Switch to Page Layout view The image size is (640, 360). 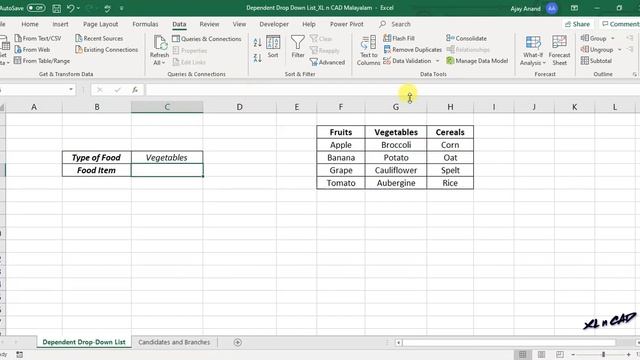[541, 354]
